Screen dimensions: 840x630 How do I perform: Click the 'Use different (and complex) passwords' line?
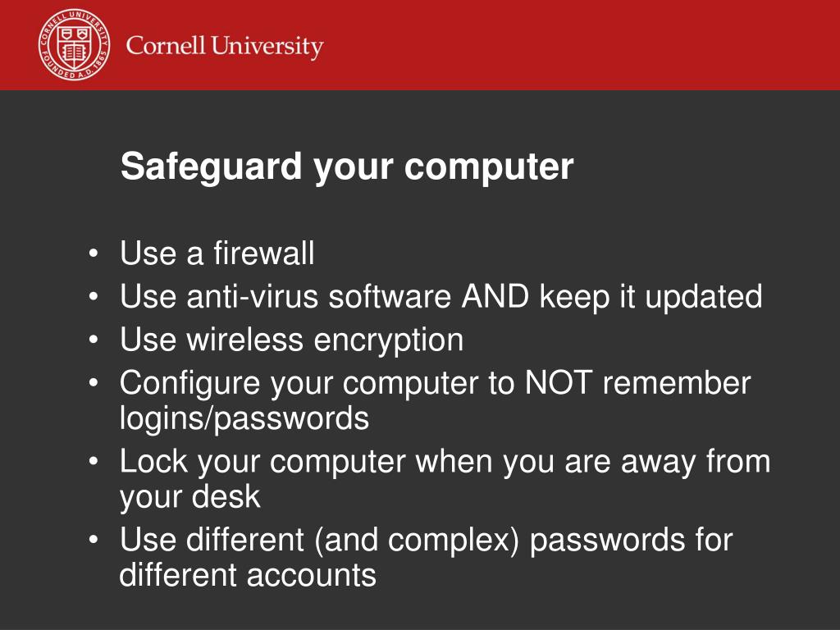426,540
